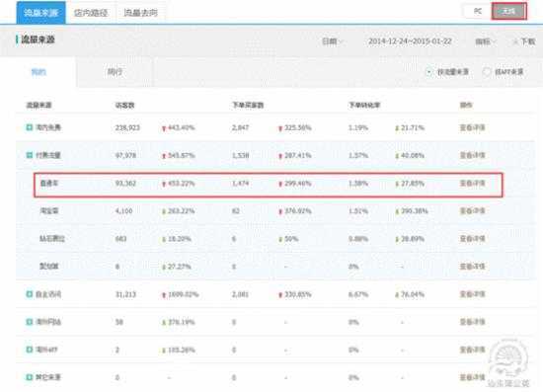The height and width of the screenshot is (392, 543).
Task: Open the 指标 metrics dropdown
Action: click(x=486, y=41)
